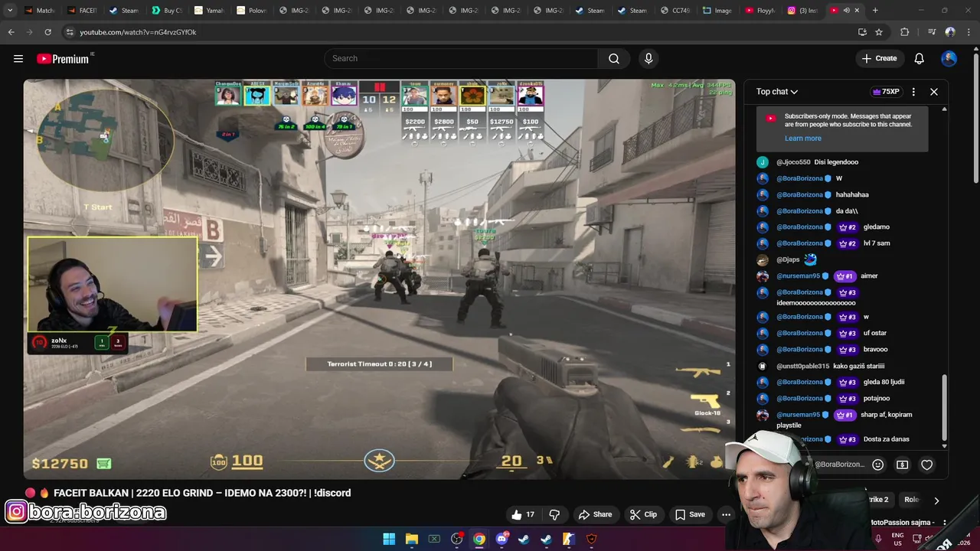
Task: Open options for the MotoPassion sajma video
Action: [x=945, y=523]
